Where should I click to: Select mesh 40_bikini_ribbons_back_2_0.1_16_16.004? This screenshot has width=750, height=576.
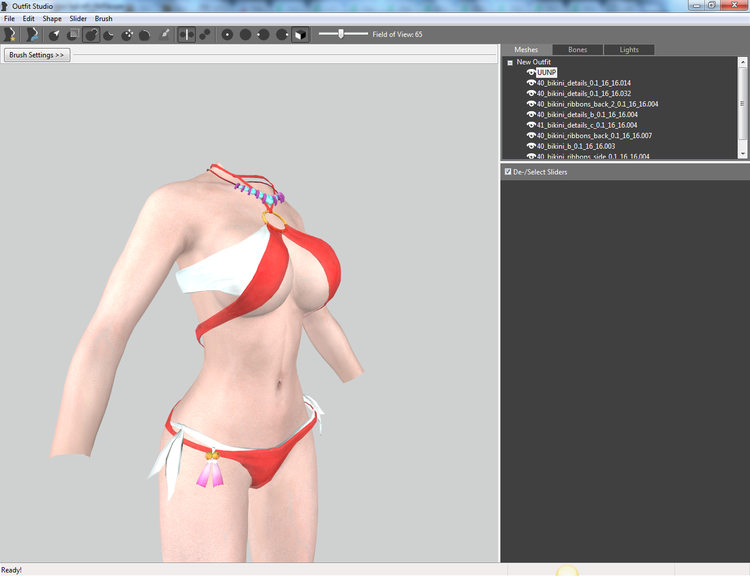597,104
